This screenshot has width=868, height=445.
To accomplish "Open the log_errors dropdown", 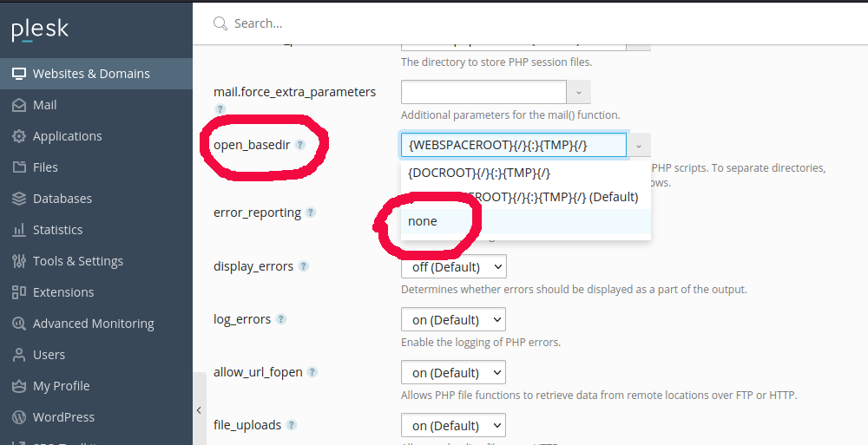I will pos(453,319).
